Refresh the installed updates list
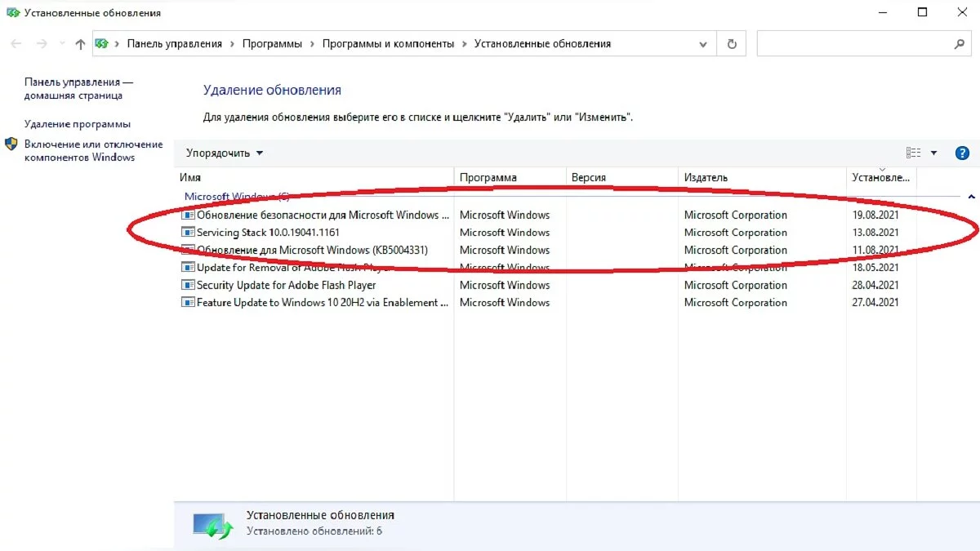980x551 pixels. tap(732, 44)
